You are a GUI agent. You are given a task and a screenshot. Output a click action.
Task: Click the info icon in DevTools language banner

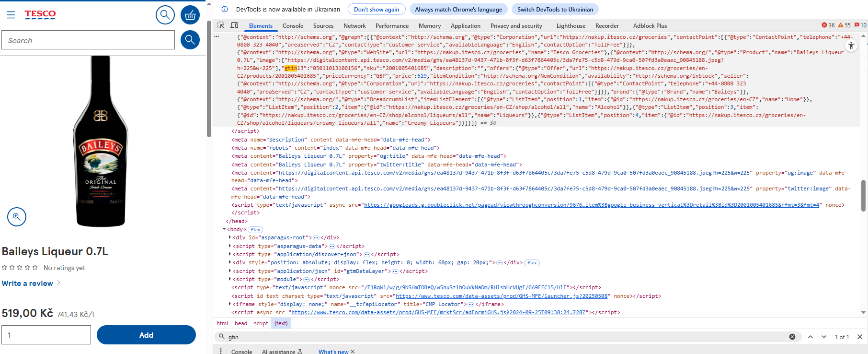[x=225, y=9]
